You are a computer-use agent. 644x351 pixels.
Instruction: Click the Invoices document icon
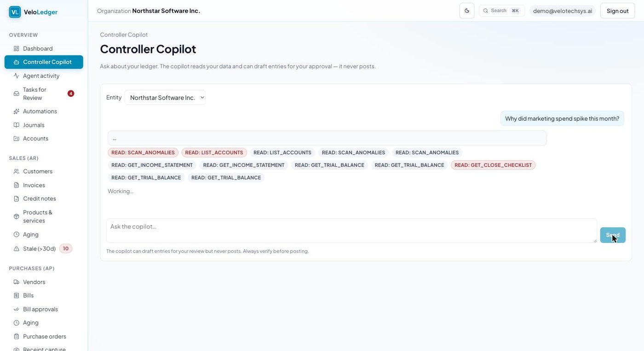[x=17, y=185]
